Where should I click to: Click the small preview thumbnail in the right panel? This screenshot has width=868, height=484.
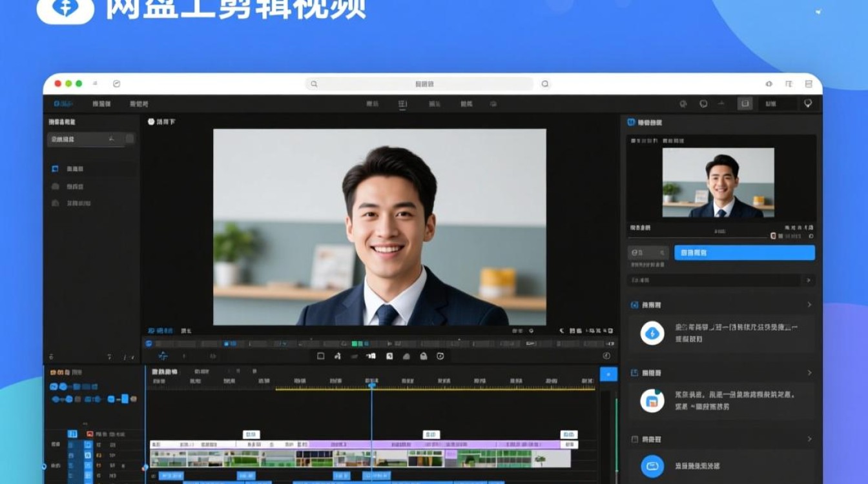click(x=718, y=183)
